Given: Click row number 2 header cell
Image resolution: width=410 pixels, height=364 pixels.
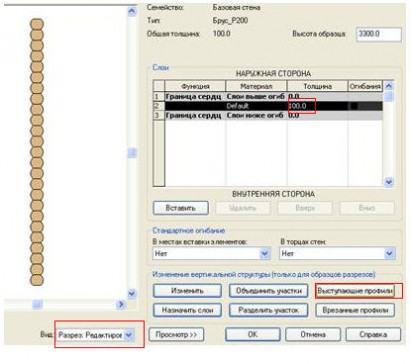Looking at the screenshot, I should (159, 106).
